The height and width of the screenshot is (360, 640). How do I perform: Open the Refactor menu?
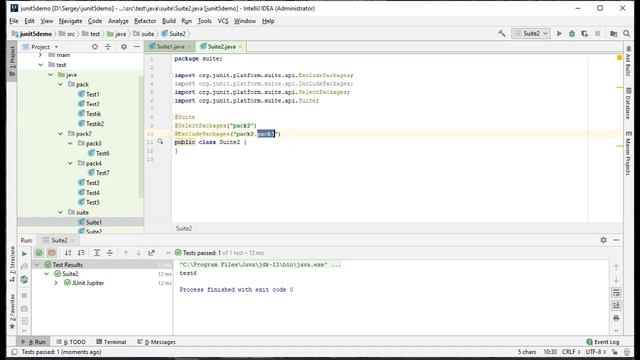[145, 21]
